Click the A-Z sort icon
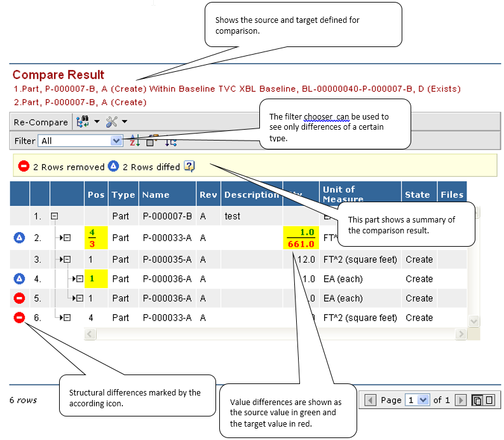 135,141
